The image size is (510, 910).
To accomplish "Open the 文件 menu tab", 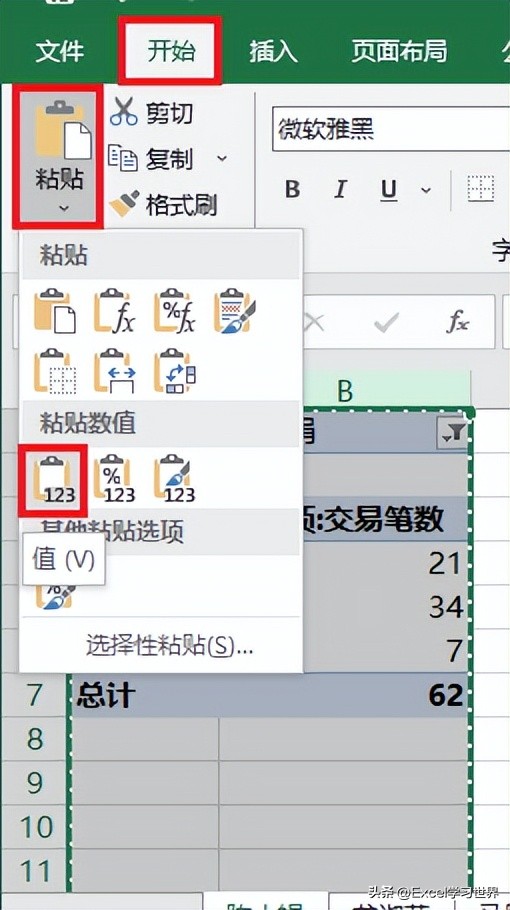I will click(59, 52).
